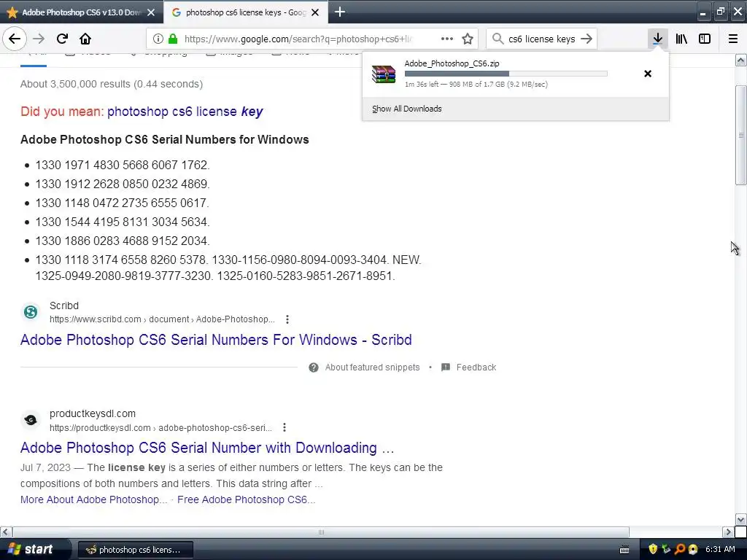The image size is (747, 560).
Task: Click the download progress bar
Action: coord(506,74)
